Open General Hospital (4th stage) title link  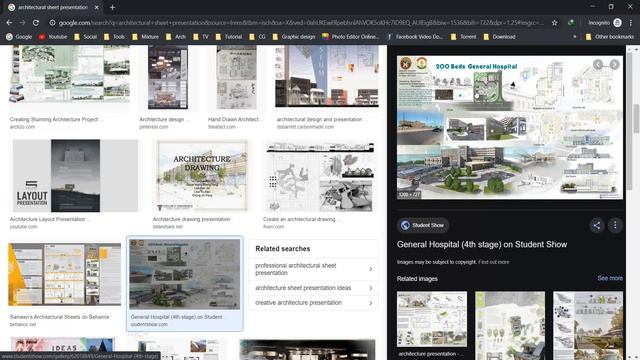[x=482, y=244]
